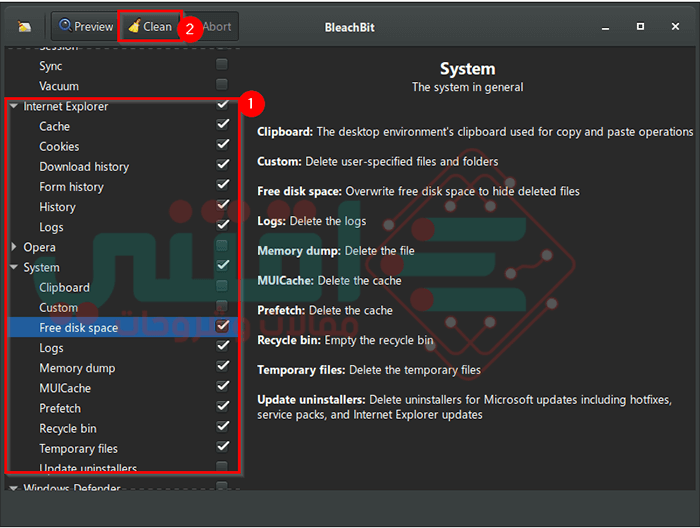The width and height of the screenshot is (700, 528).
Task: Select the Clipboard tree item
Action: [64, 287]
